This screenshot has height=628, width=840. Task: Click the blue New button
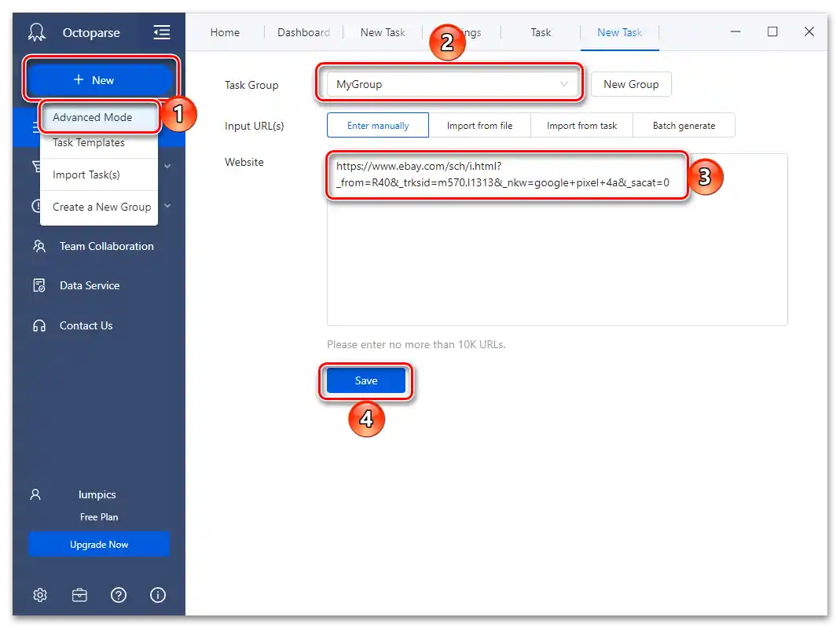coord(100,80)
